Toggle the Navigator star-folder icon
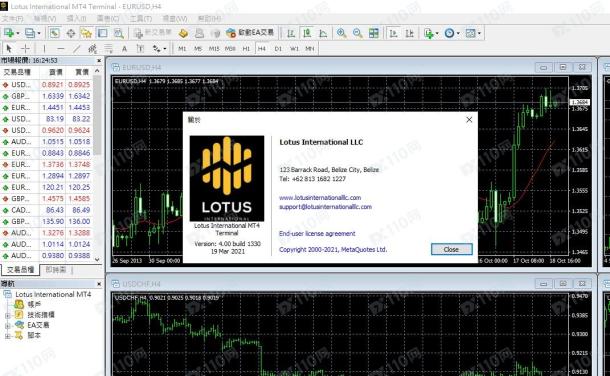Viewport: 610px width, 376px height. click(86, 33)
